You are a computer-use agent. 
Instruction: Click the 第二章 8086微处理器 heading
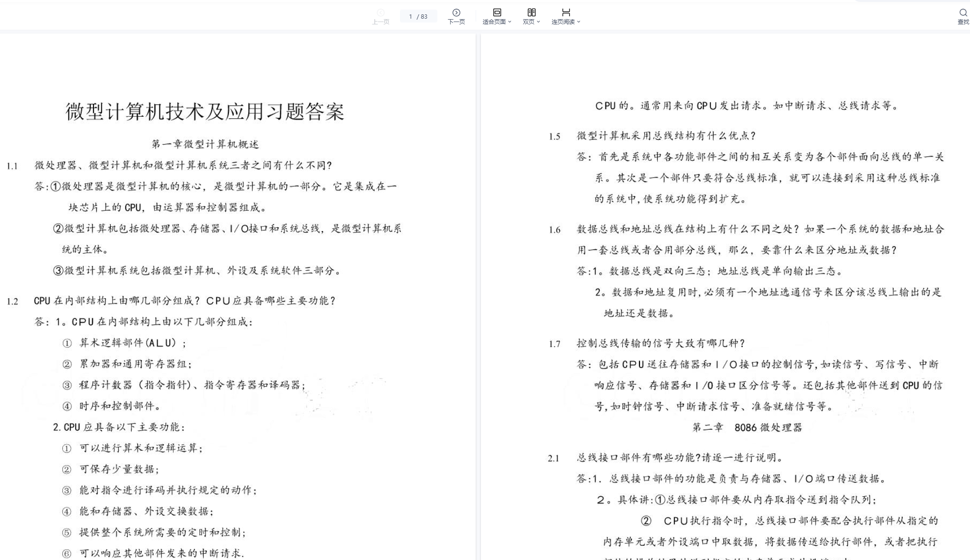747,427
